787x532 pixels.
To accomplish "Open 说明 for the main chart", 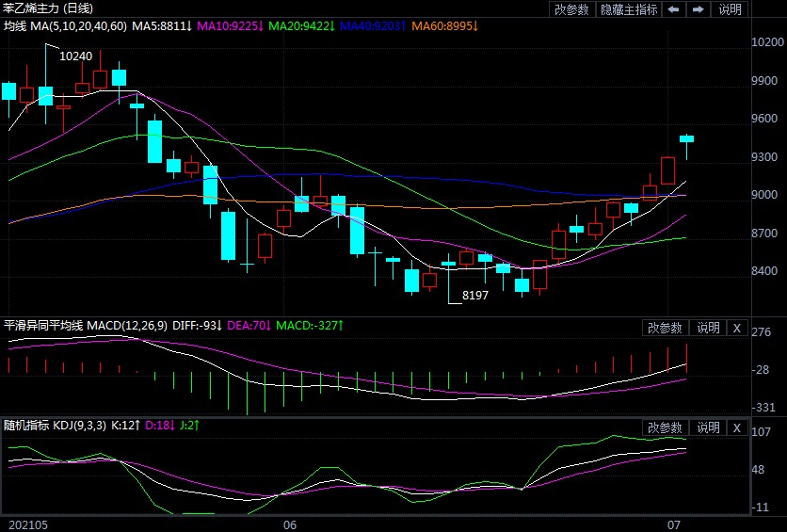I will click(731, 9).
